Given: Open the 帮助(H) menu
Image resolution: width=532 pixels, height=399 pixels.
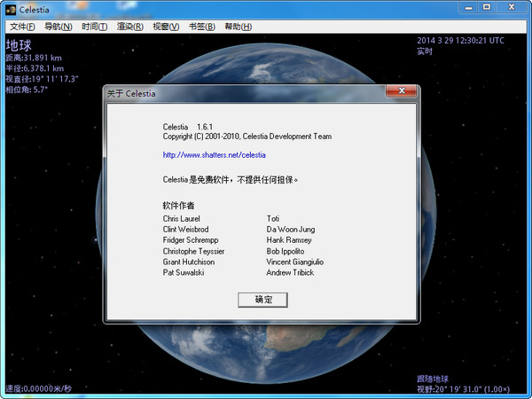Looking at the screenshot, I should click(x=238, y=27).
